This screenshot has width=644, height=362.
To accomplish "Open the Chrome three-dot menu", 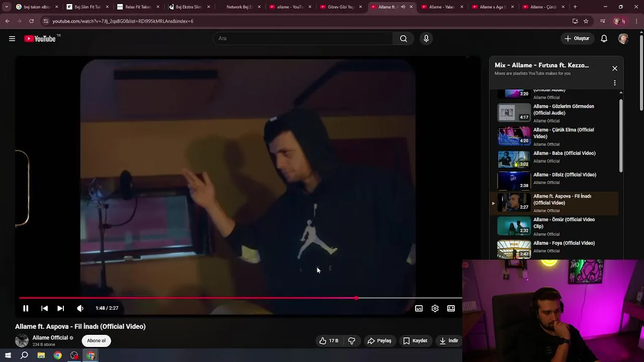I will tap(637, 21).
